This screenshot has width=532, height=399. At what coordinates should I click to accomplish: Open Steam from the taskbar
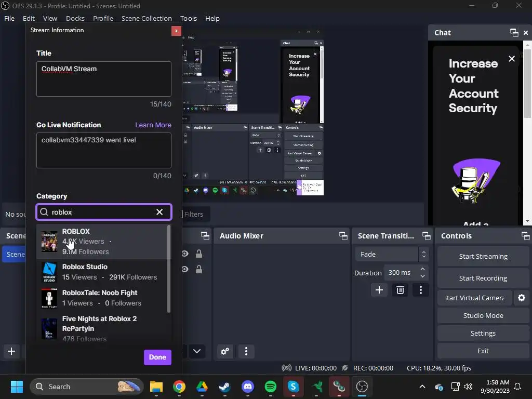click(x=224, y=387)
